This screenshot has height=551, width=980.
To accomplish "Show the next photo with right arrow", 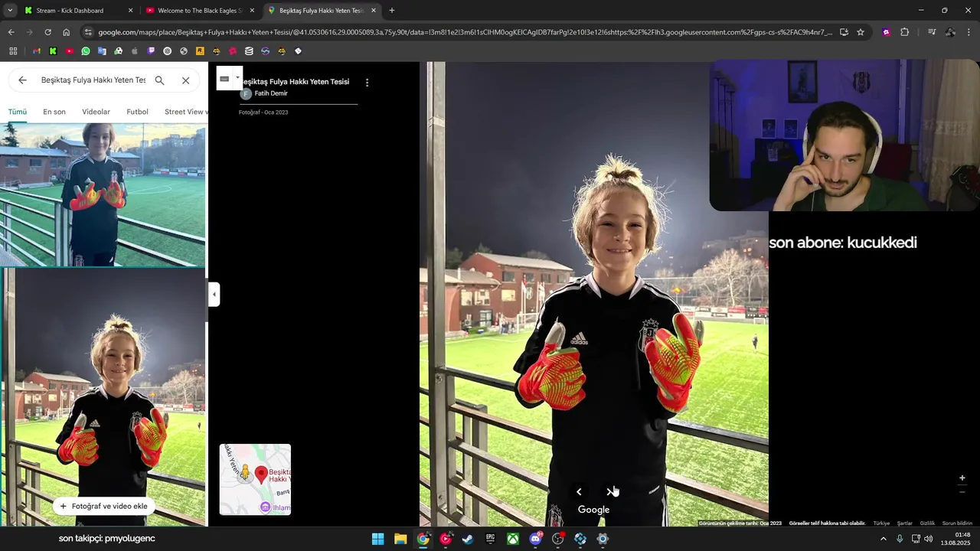I will 609,492.
